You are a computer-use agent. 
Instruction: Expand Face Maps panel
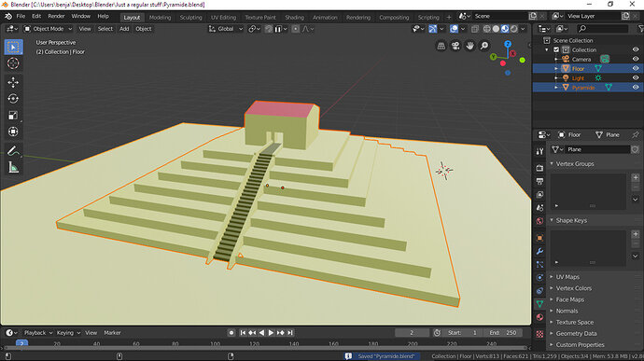point(569,299)
